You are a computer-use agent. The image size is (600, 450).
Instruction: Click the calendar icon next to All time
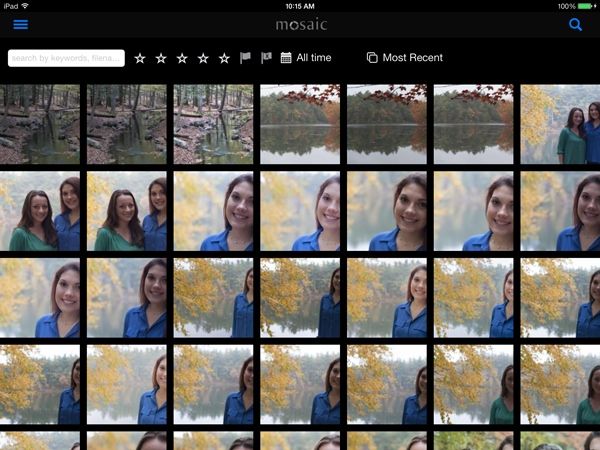point(286,58)
